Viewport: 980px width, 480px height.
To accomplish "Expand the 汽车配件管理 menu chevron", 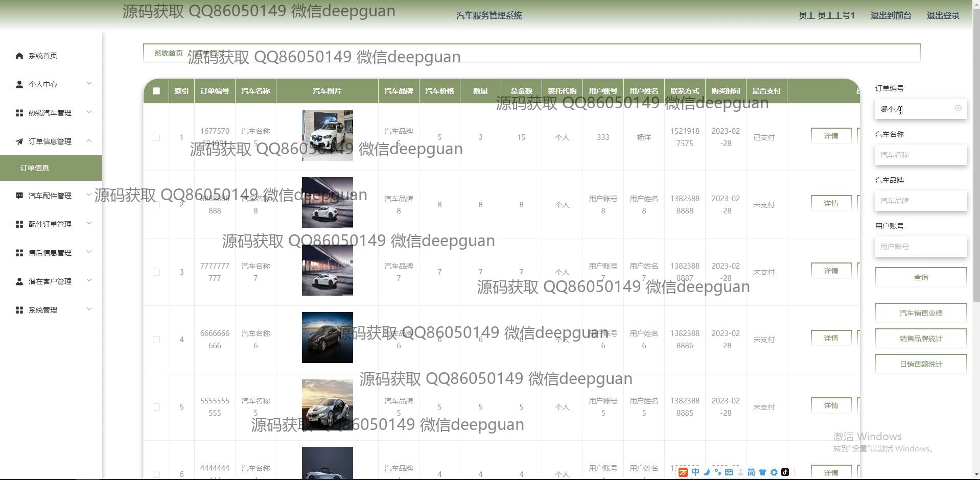I will (x=89, y=195).
